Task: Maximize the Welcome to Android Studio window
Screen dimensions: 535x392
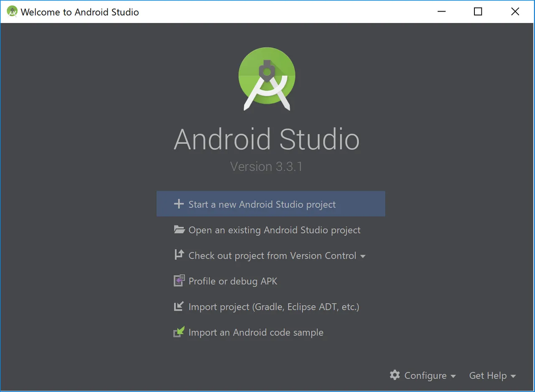Action: [478, 12]
